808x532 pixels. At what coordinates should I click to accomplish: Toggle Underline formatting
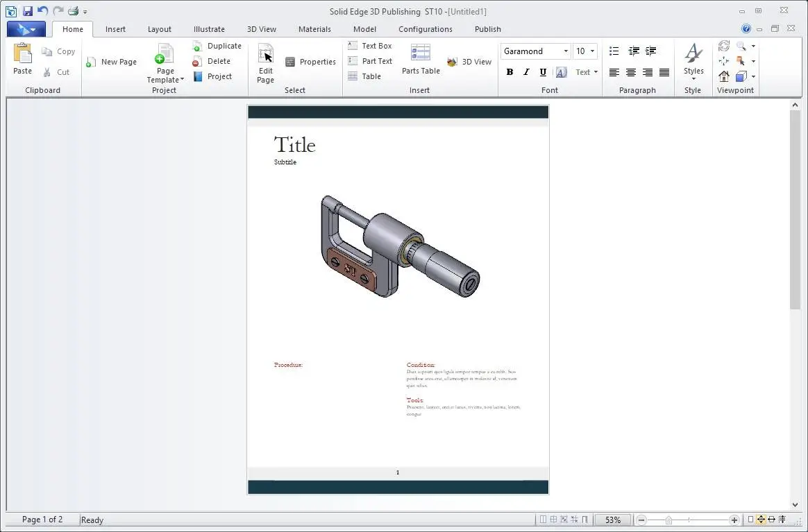coord(543,72)
